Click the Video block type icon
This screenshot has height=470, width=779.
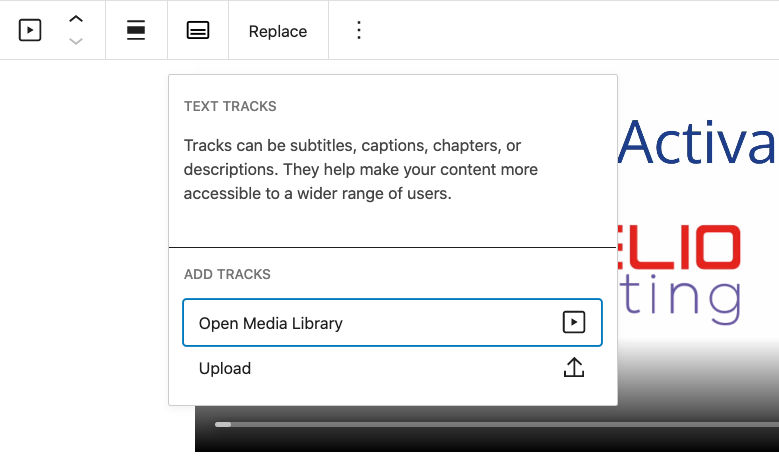[30, 30]
